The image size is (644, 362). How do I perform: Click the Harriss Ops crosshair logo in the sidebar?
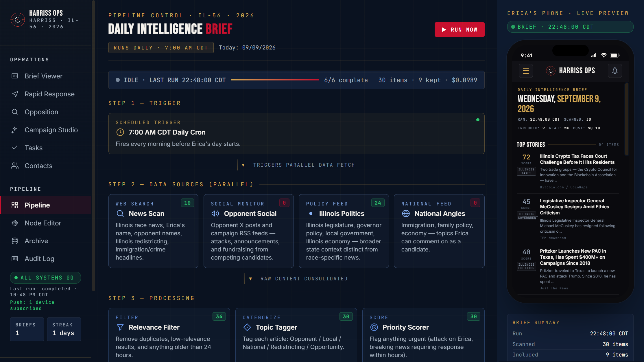pyautogui.click(x=18, y=20)
